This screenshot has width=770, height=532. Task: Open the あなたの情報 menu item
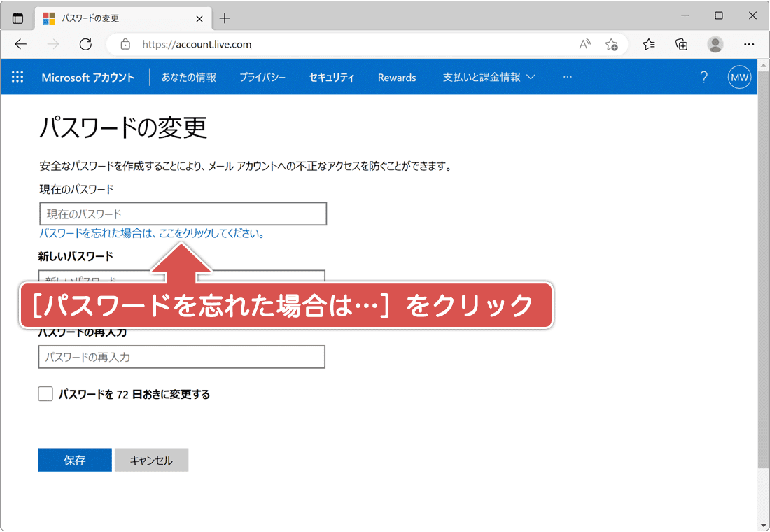(x=188, y=78)
